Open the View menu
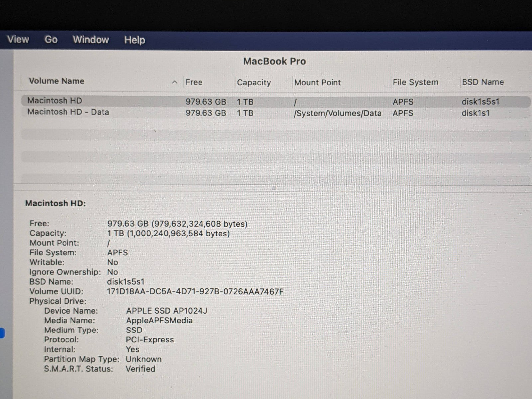Viewport: 532px width, 399px height. click(x=18, y=39)
